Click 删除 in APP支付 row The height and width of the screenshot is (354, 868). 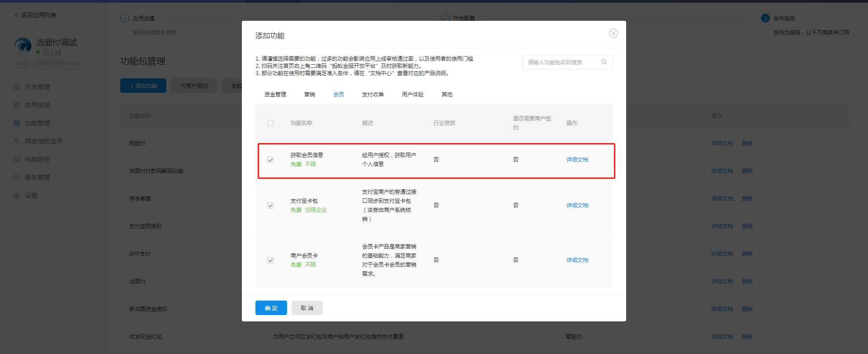pyautogui.click(x=747, y=254)
